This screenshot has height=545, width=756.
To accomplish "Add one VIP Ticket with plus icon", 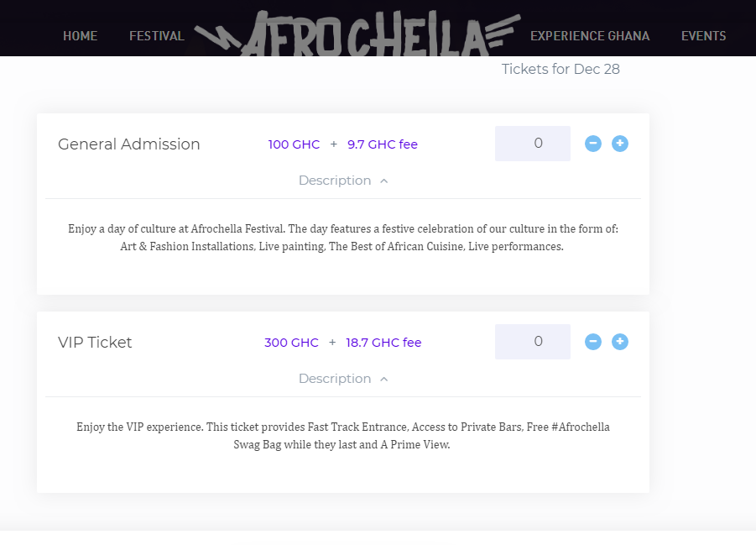I will click(x=620, y=342).
